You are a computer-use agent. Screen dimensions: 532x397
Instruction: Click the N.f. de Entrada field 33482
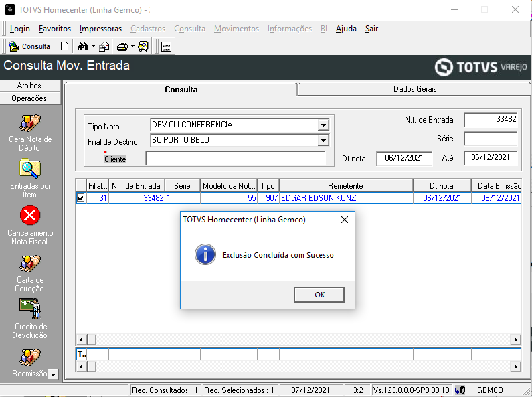491,119
